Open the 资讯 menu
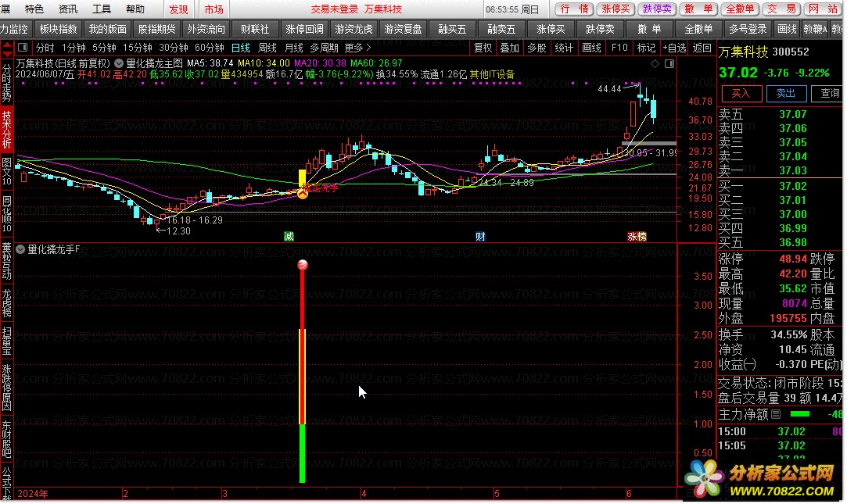Image resolution: width=847 pixels, height=504 pixels. 67,9
